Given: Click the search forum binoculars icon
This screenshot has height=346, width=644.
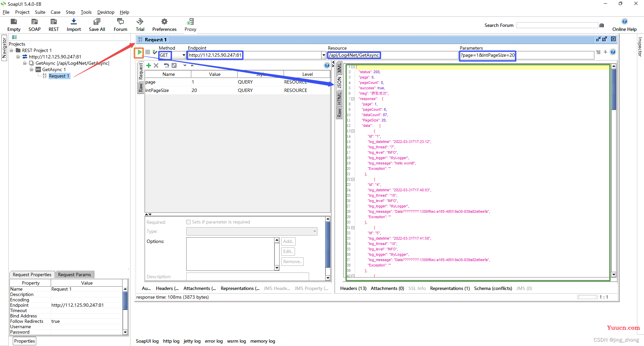Looking at the screenshot, I should [x=601, y=25].
